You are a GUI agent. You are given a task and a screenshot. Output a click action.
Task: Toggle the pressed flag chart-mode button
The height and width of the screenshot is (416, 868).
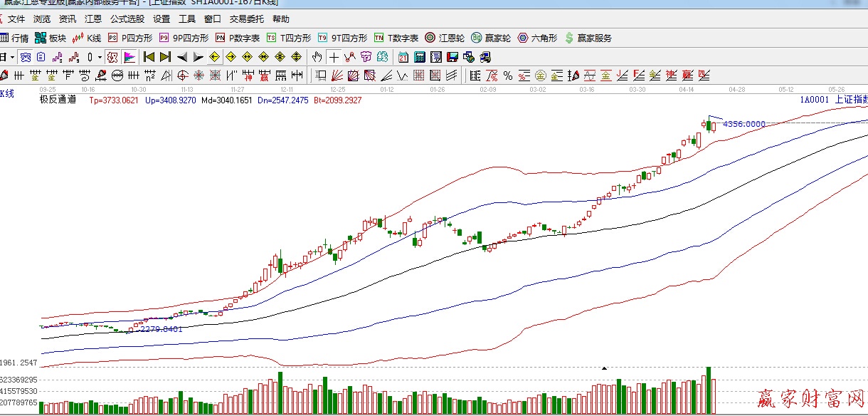coord(129,57)
